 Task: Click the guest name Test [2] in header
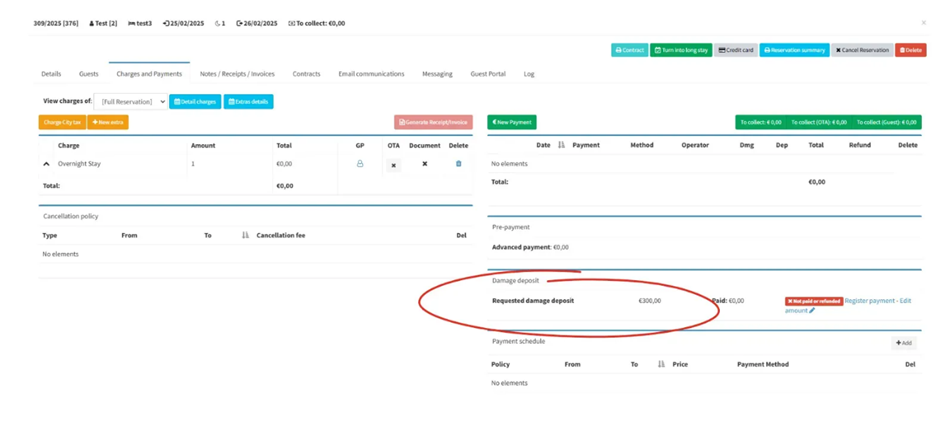click(103, 23)
